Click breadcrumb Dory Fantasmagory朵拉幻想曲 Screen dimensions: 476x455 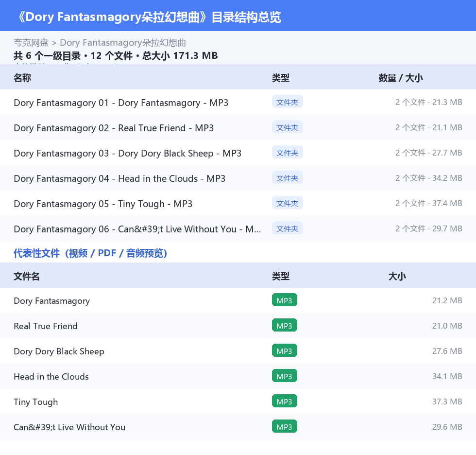pyautogui.click(x=122, y=42)
